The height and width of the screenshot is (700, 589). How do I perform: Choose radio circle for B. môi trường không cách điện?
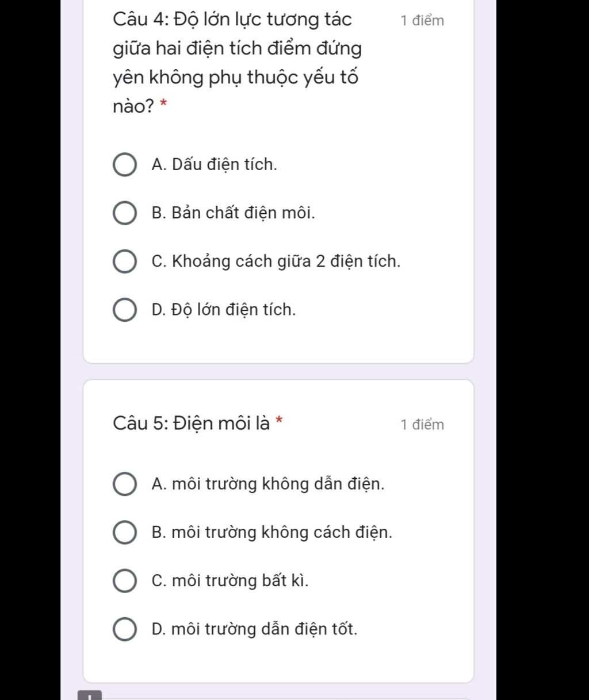click(x=124, y=533)
